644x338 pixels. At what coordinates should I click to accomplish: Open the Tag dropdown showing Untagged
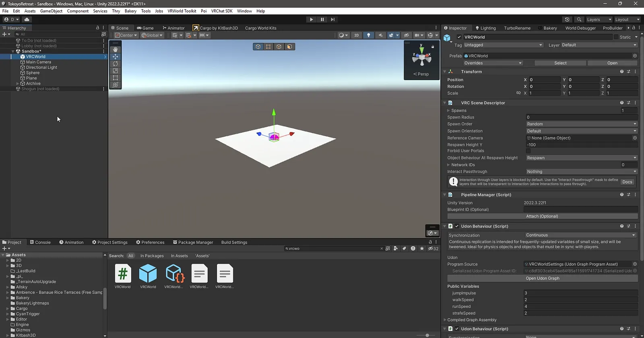(503, 45)
